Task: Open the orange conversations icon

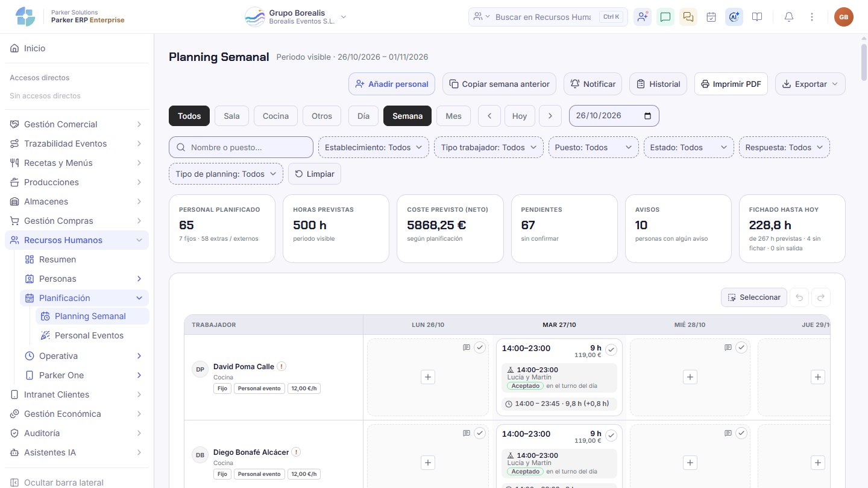Action: 688,17
